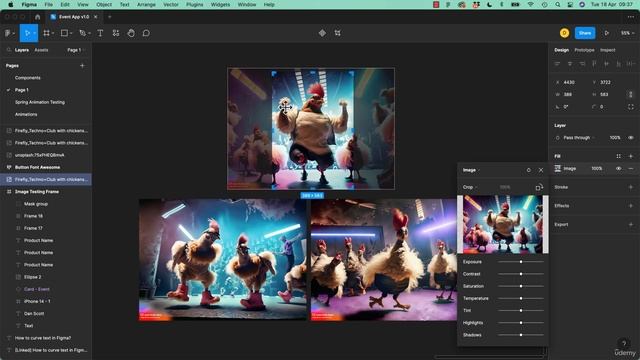Screen dimensions: 640x360
Task: Align bottom icon in Design panel
Action: (x=619, y=64)
